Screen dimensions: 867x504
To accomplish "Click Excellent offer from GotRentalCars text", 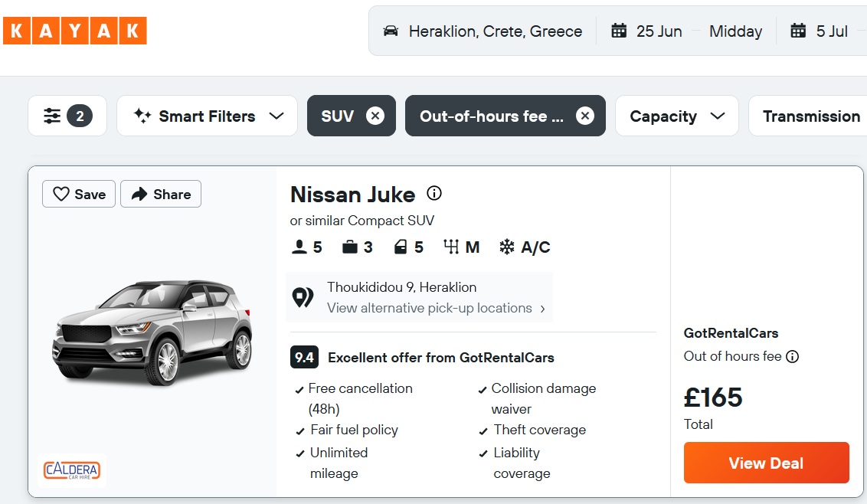I will 440,358.
